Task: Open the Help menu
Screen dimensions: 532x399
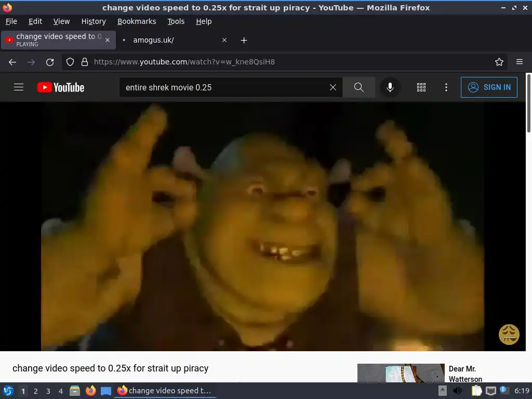Action: (x=204, y=21)
